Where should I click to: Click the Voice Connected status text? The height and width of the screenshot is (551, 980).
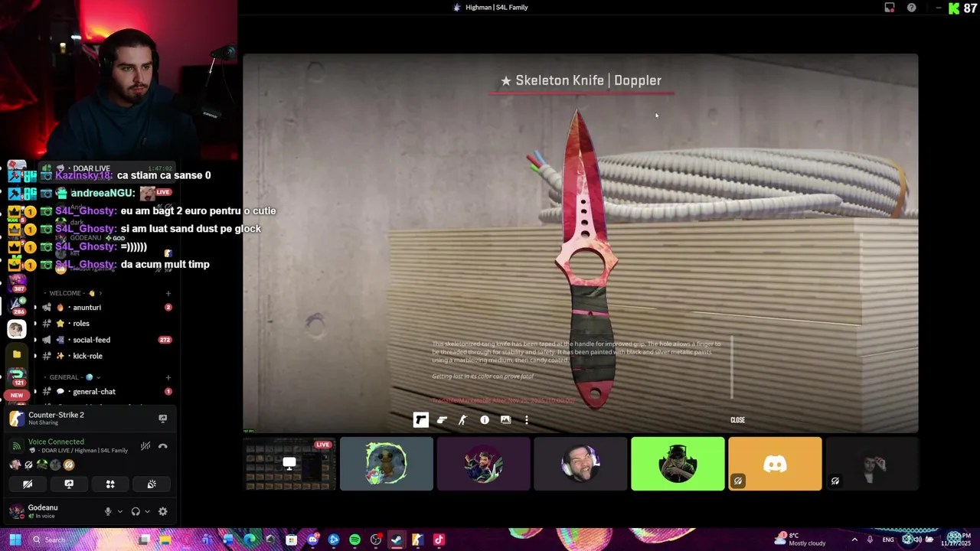(x=56, y=442)
